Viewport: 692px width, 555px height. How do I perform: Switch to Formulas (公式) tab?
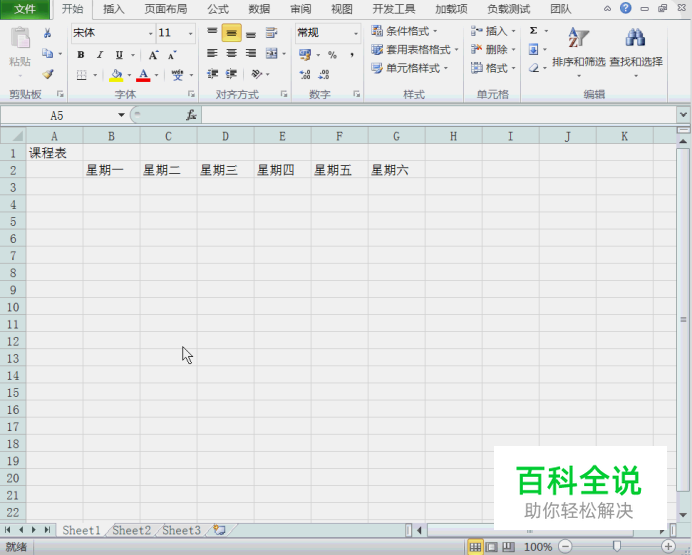(218, 9)
